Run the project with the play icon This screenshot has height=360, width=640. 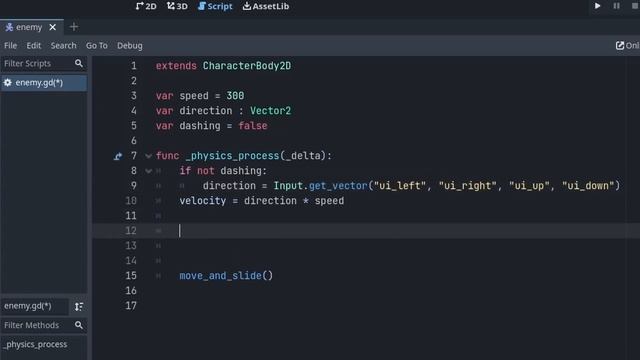coord(597,6)
